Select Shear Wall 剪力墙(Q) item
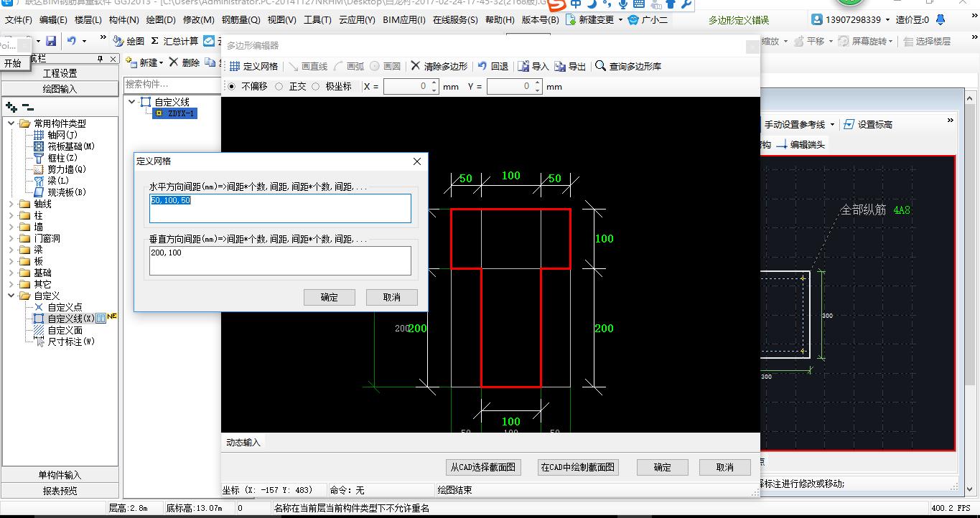 (60, 169)
